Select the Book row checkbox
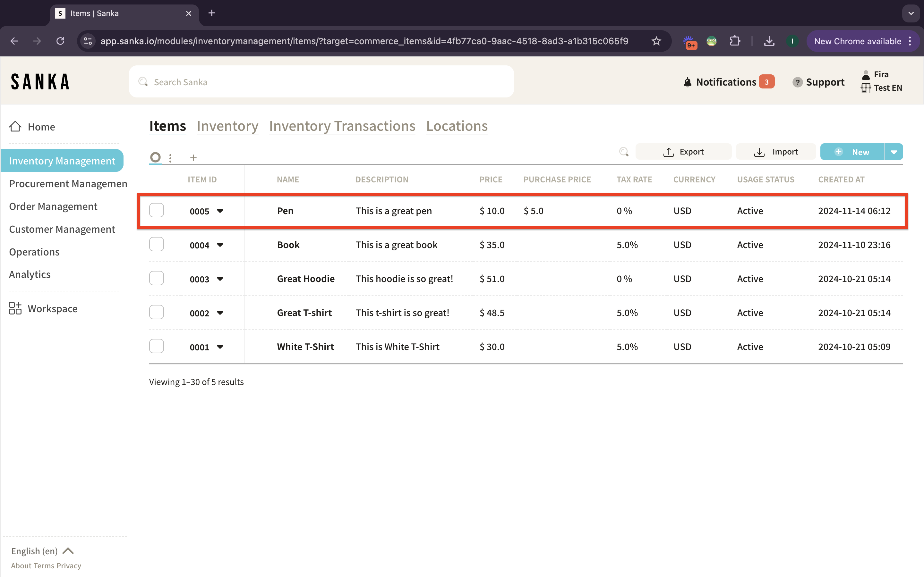The width and height of the screenshot is (924, 577). click(x=157, y=244)
